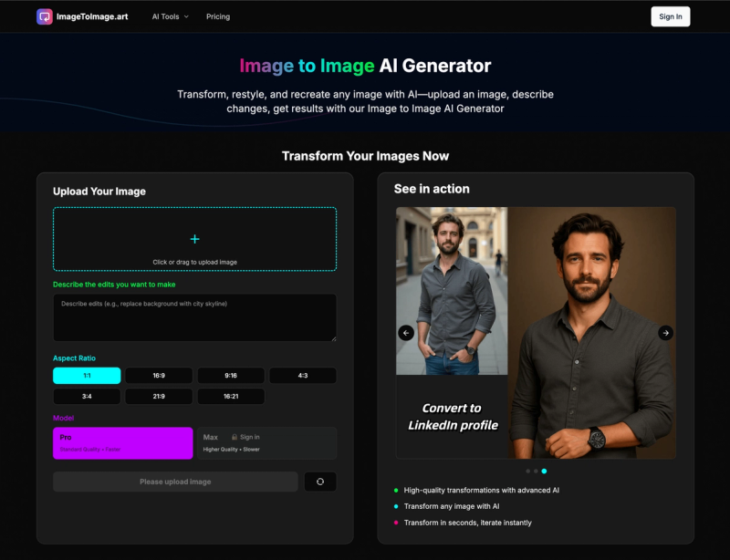The width and height of the screenshot is (730, 560).
Task: Select 21:9 aspect ratio
Action: click(x=159, y=396)
